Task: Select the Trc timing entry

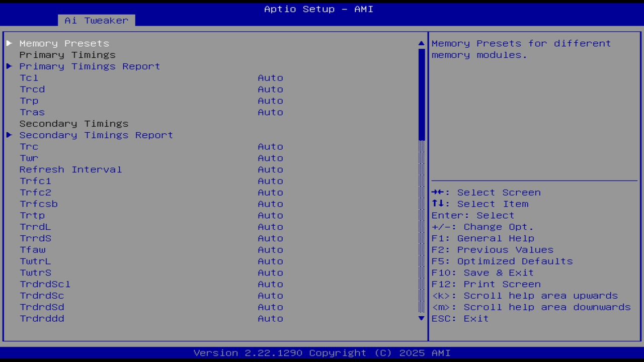Action: coord(29,146)
